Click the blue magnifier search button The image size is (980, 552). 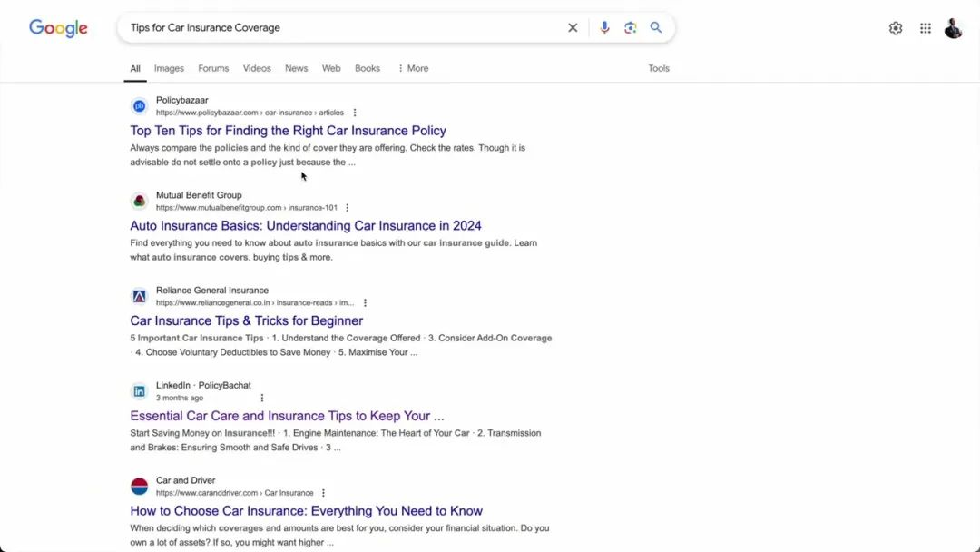coord(656,28)
